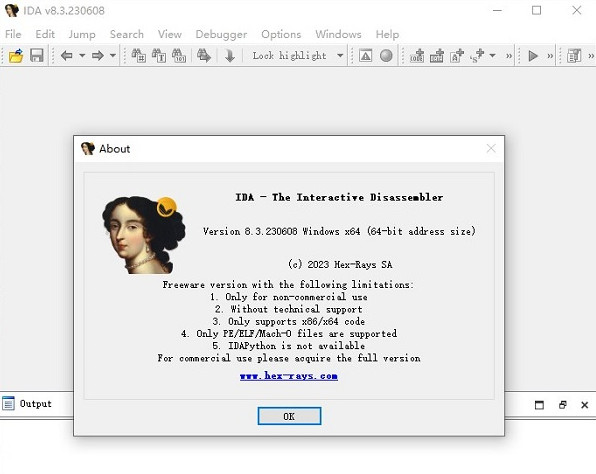The image size is (596, 474).
Task: Click the warning triangle toolbar icon
Action: coord(365,56)
